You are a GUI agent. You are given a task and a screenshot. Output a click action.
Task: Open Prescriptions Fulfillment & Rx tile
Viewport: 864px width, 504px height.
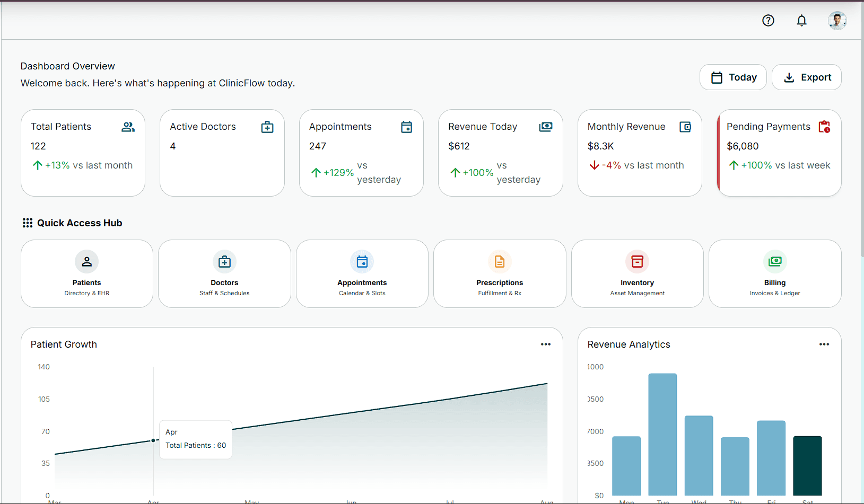[x=500, y=273]
